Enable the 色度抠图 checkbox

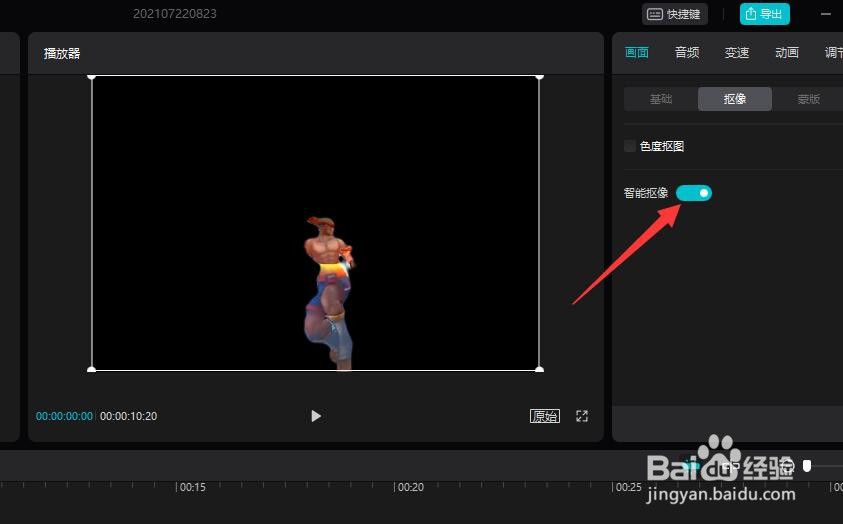[x=630, y=146]
